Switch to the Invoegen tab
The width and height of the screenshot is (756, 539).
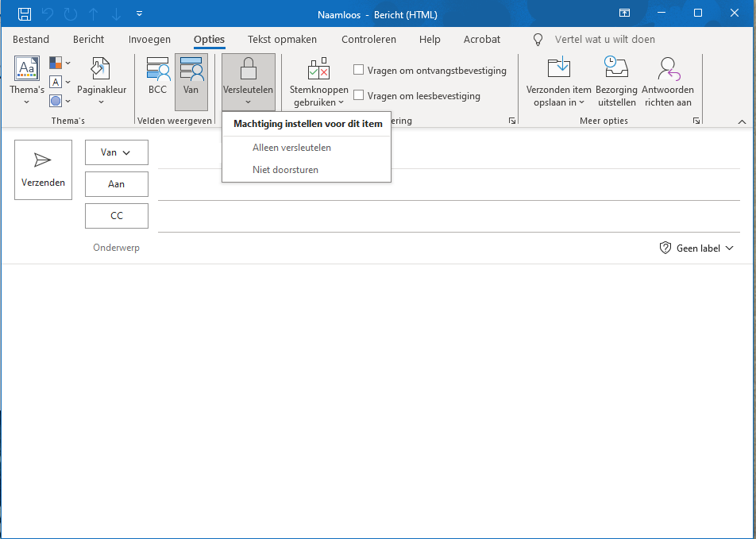pos(149,40)
